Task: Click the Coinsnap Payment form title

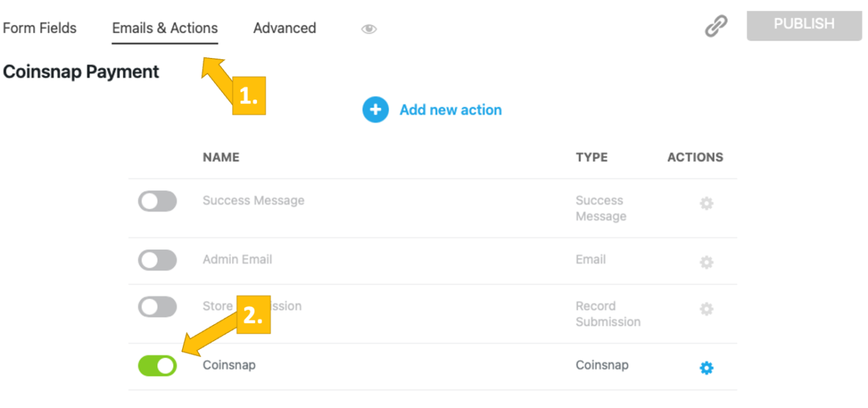Action: pyautogui.click(x=81, y=72)
